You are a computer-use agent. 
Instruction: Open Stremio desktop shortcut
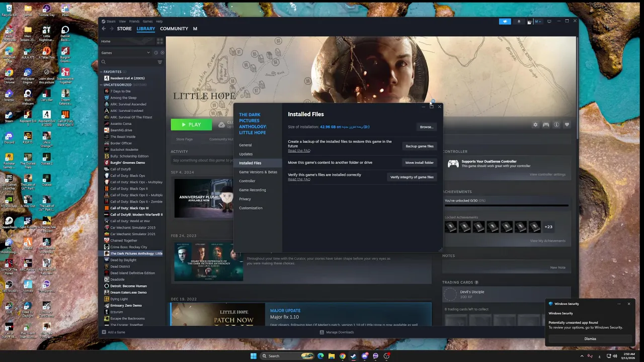[9, 96]
